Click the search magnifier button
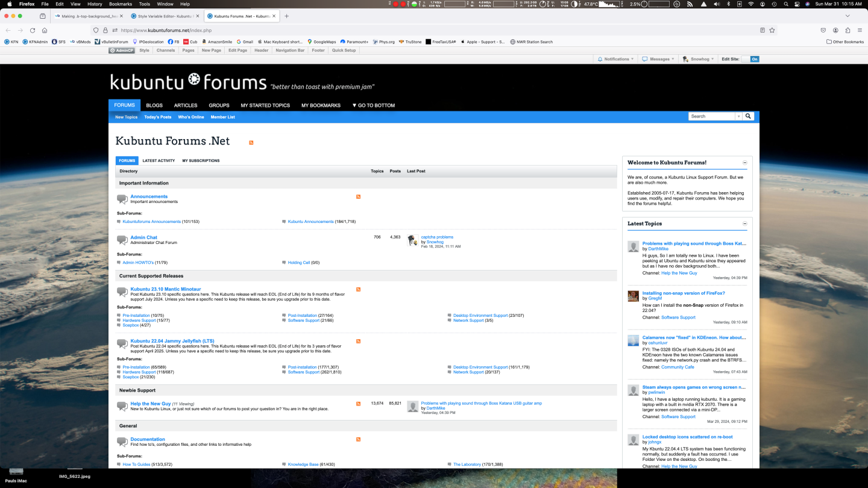868x488 pixels. (x=748, y=116)
